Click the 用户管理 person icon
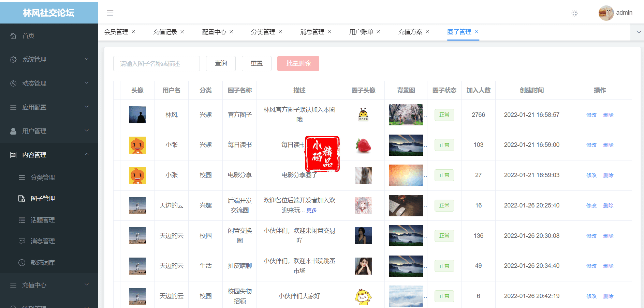Image resolution: width=644 pixels, height=308 pixels. [x=13, y=131]
